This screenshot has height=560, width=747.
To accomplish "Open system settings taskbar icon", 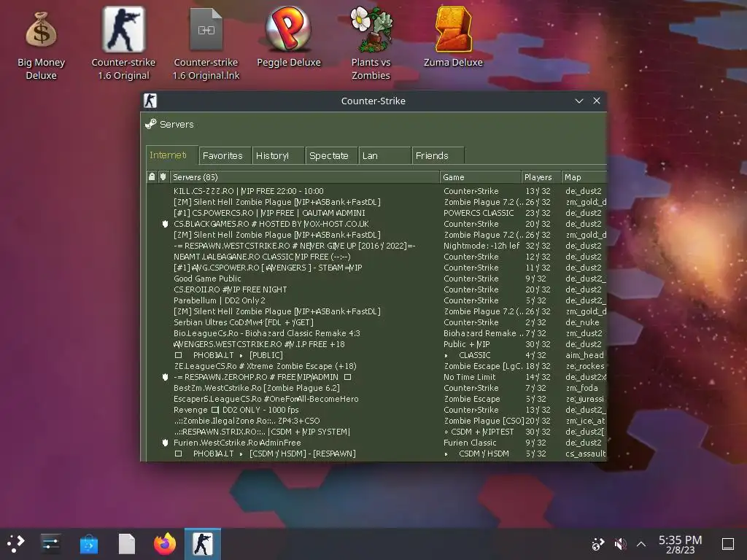I will point(50,543).
